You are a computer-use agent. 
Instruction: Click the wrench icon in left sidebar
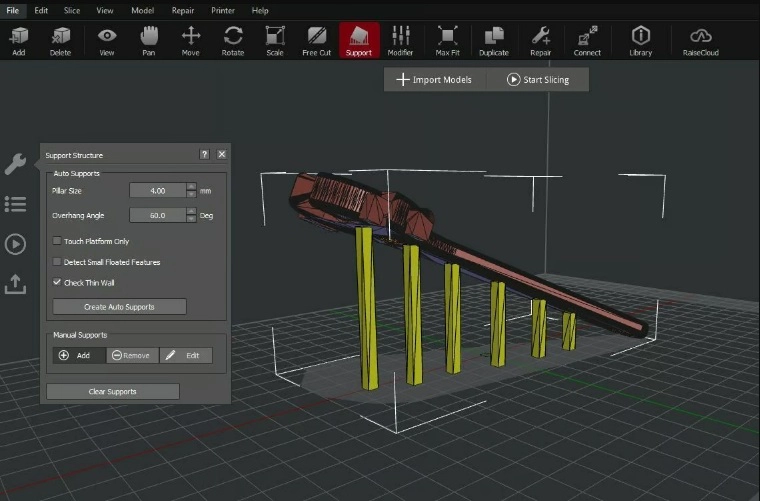[15, 164]
